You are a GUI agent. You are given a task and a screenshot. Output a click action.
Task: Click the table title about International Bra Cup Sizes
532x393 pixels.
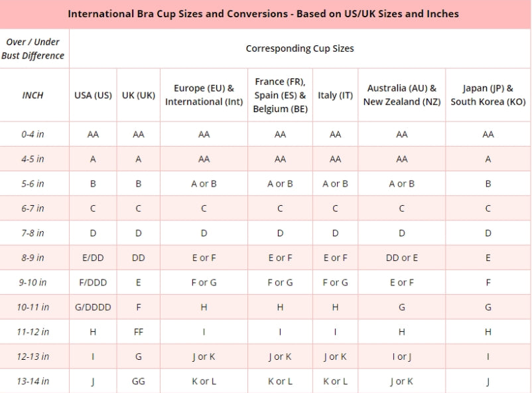(263, 13)
